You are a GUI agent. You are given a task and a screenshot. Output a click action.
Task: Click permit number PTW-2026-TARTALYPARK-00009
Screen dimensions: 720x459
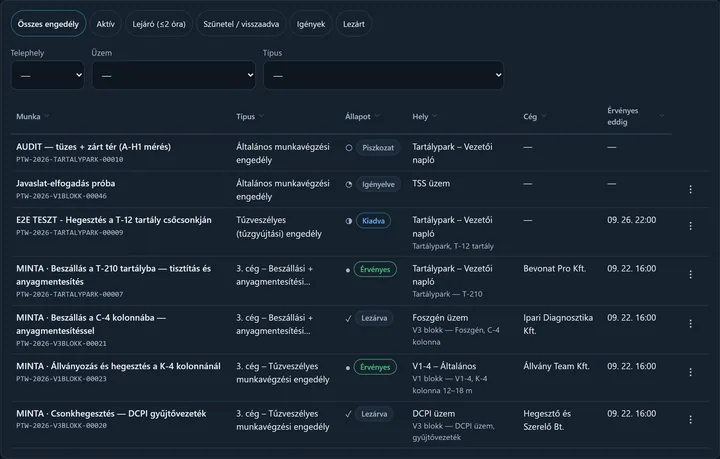[x=70, y=233]
